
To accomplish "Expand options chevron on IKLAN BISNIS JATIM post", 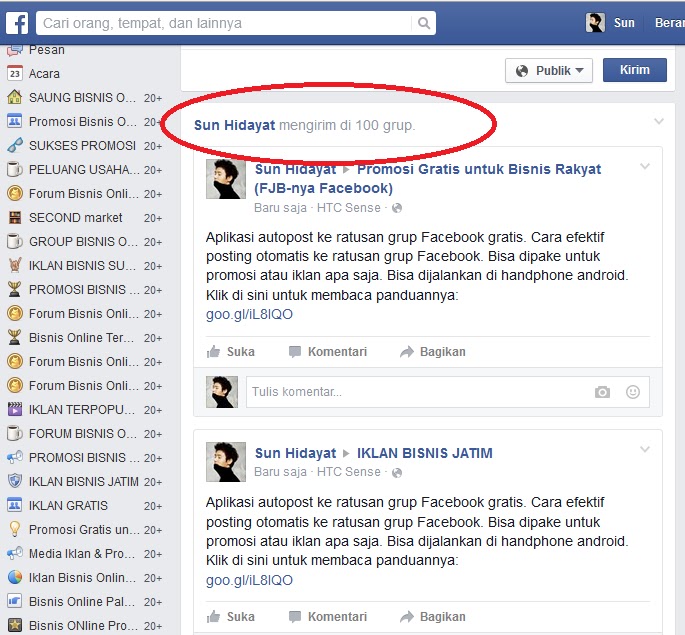I will (645, 449).
